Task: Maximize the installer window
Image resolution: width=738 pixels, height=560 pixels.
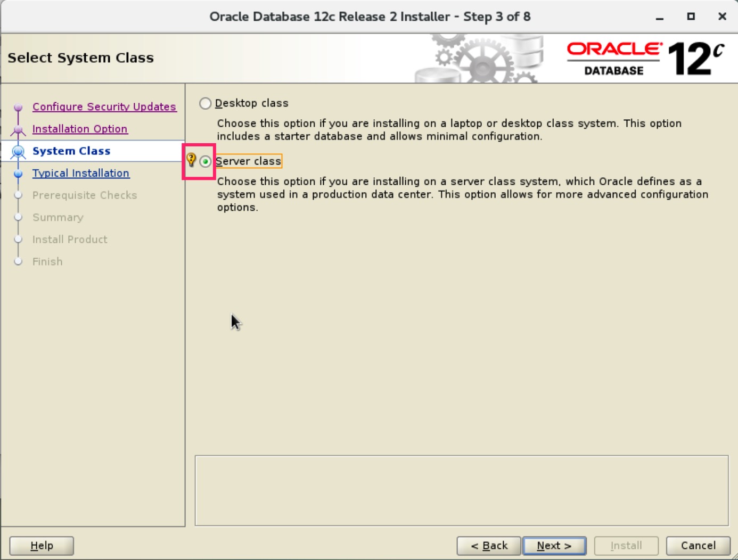Action: point(691,17)
